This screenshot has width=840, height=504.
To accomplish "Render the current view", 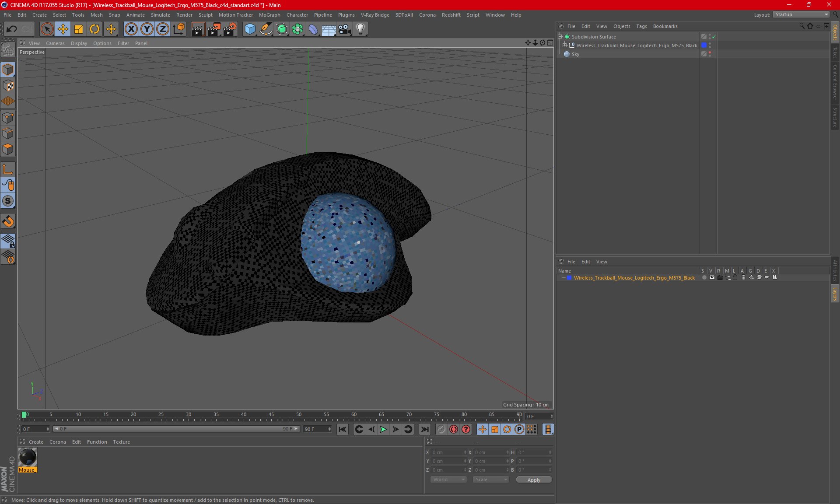I will tap(198, 29).
